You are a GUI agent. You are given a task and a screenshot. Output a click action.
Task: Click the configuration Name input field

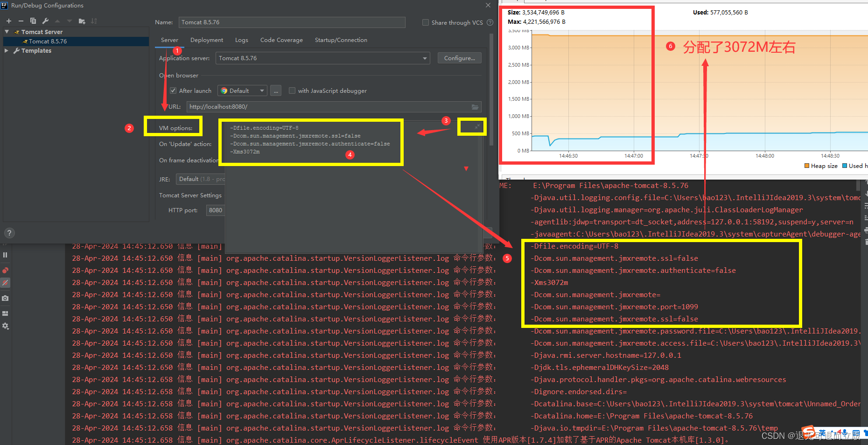point(292,22)
